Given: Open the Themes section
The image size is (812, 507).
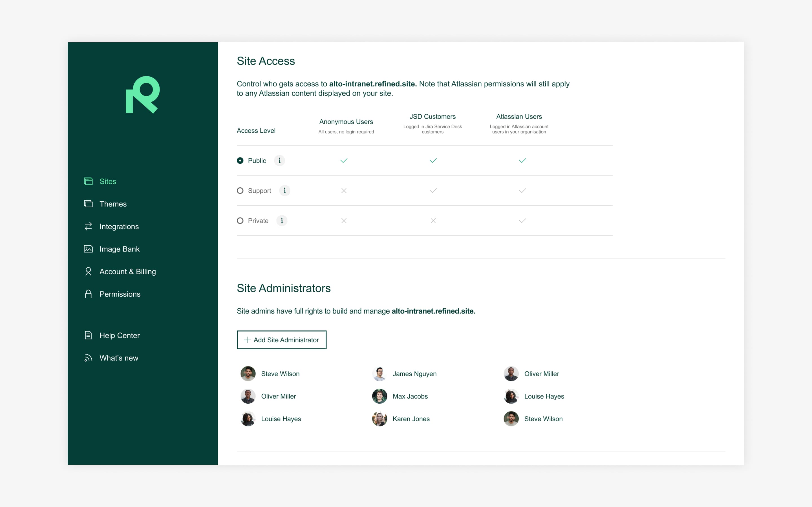Looking at the screenshot, I should (112, 204).
